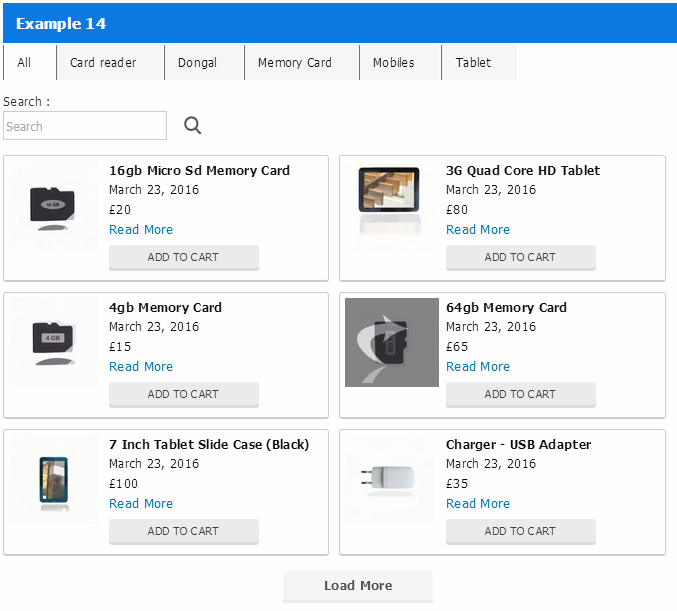677x611 pixels.
Task: Switch to the Tablet tab
Action: [x=479, y=63]
